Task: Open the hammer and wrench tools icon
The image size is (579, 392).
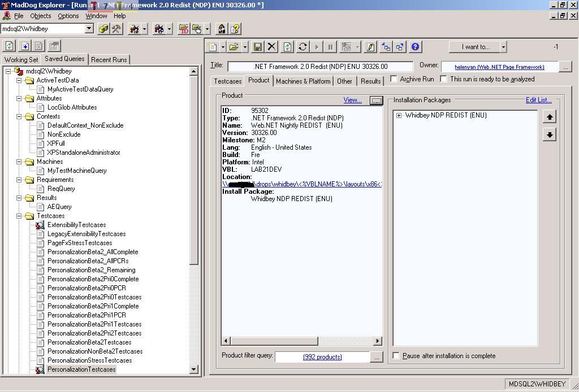Action: 116,29
